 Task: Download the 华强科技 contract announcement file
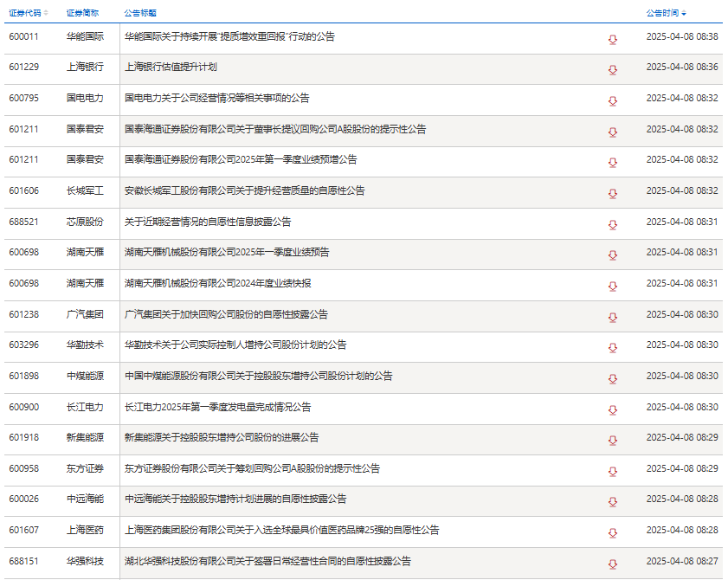point(613,564)
